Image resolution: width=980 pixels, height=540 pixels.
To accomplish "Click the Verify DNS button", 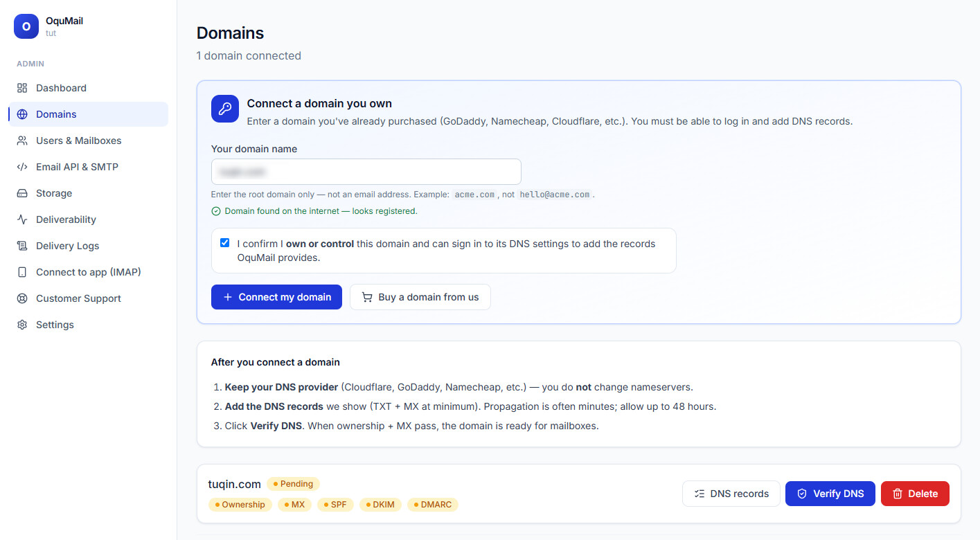I will [830, 494].
